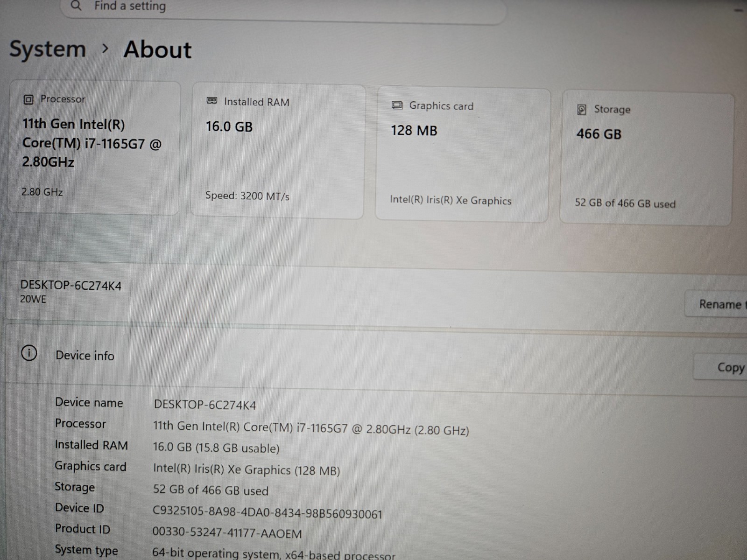Image resolution: width=747 pixels, height=560 pixels.
Task: Select the Device name row value
Action: pos(205,405)
